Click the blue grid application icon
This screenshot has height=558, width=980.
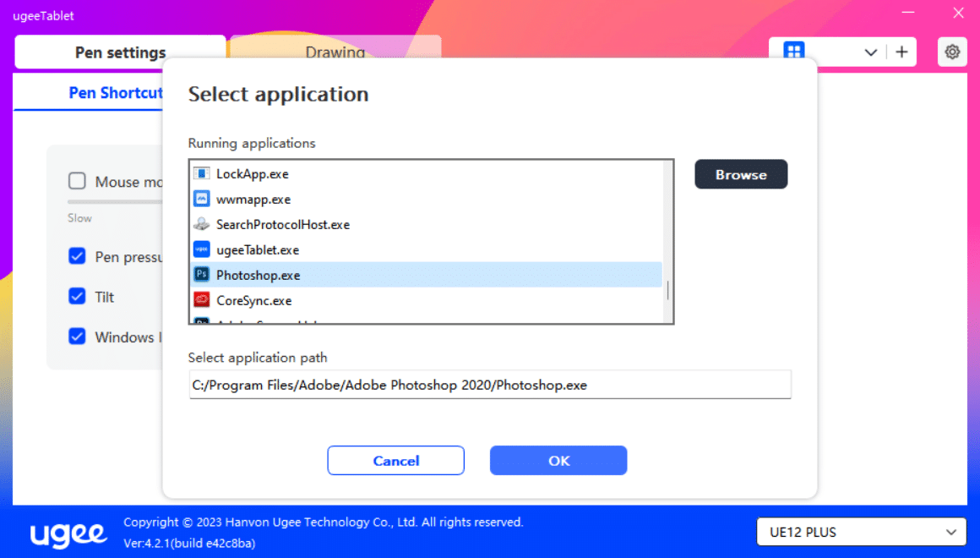point(794,51)
